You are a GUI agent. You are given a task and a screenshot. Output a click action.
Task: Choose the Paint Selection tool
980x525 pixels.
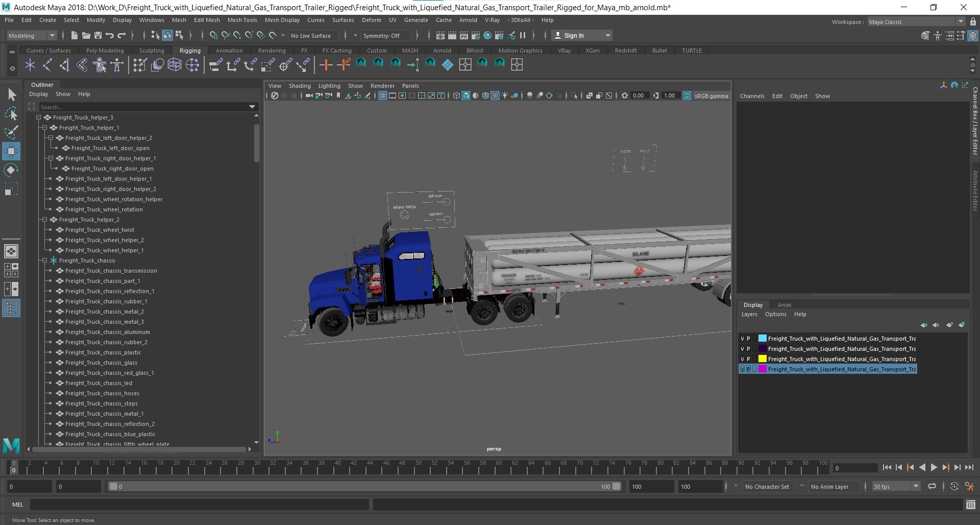[x=11, y=132]
